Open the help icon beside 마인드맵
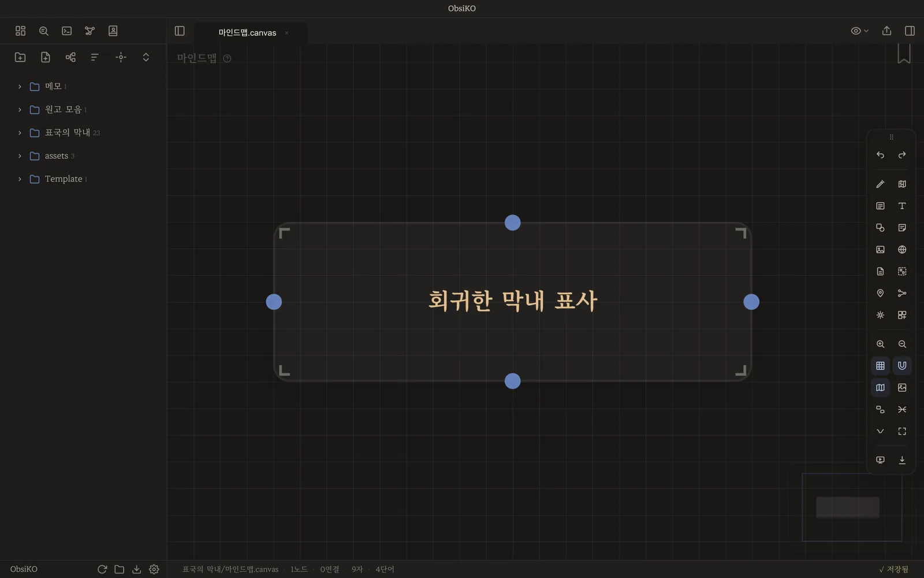This screenshot has width=924, height=578. click(x=227, y=58)
